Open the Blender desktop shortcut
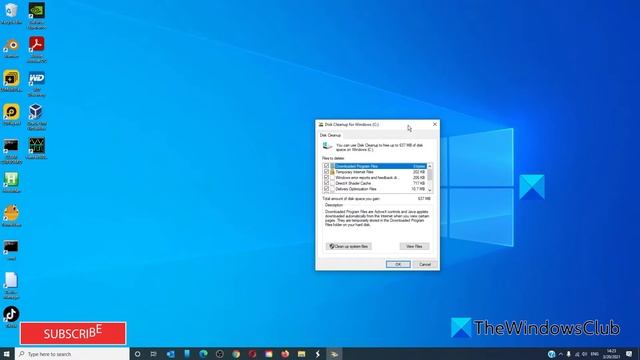 pyautogui.click(x=11, y=48)
